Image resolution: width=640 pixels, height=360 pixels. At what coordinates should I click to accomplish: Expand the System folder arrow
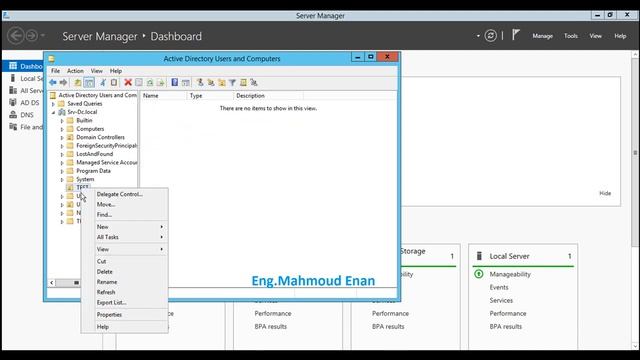coord(62,180)
